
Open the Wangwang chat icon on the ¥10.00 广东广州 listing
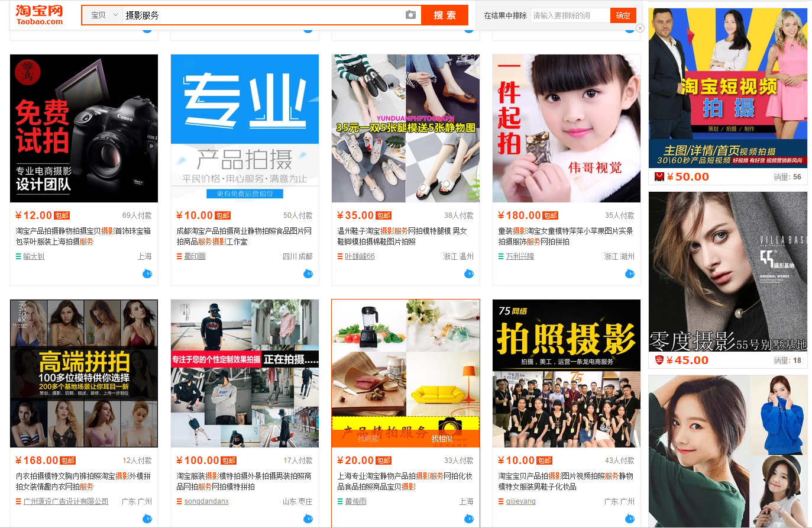pos(630,519)
